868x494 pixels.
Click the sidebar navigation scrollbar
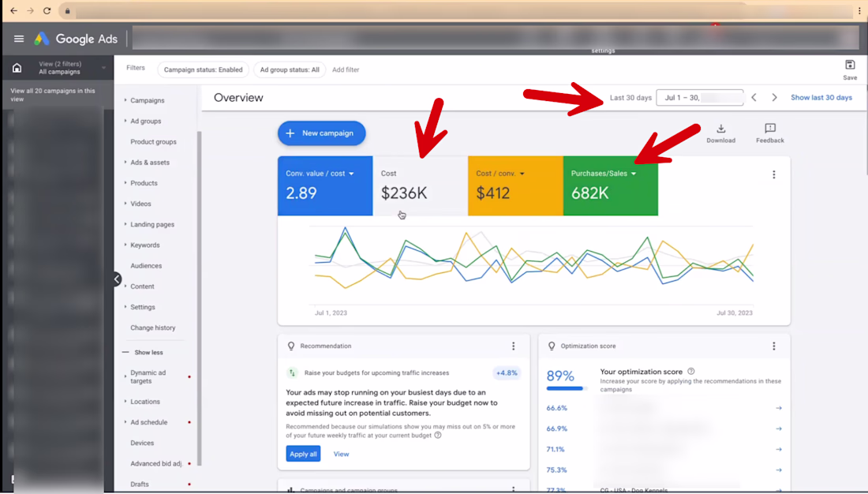click(199, 299)
